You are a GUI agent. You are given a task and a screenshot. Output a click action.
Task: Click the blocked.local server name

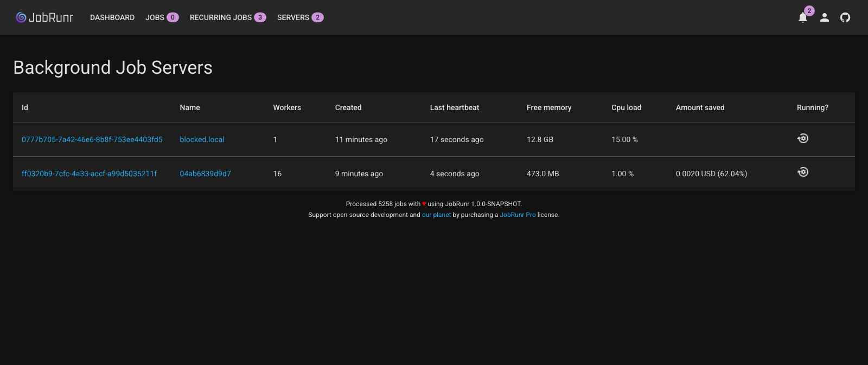click(202, 139)
